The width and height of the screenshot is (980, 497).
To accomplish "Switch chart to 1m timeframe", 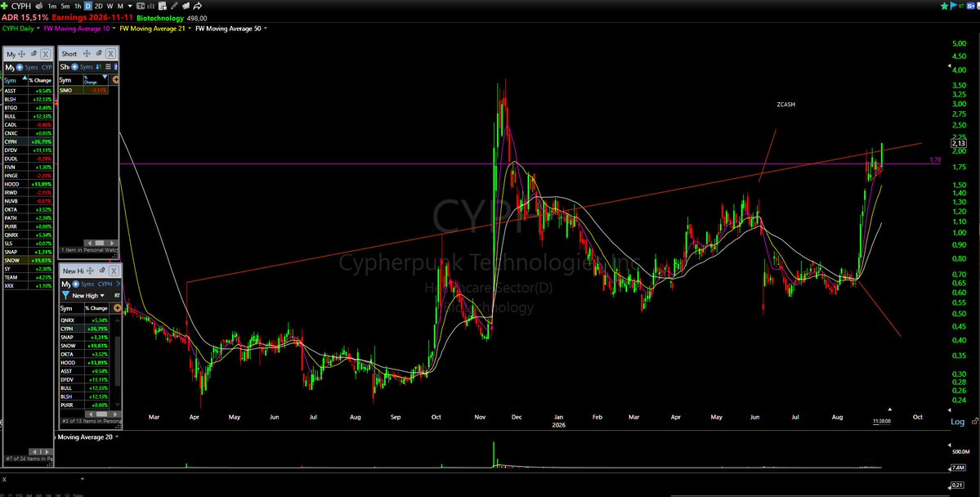I will [x=52, y=7].
